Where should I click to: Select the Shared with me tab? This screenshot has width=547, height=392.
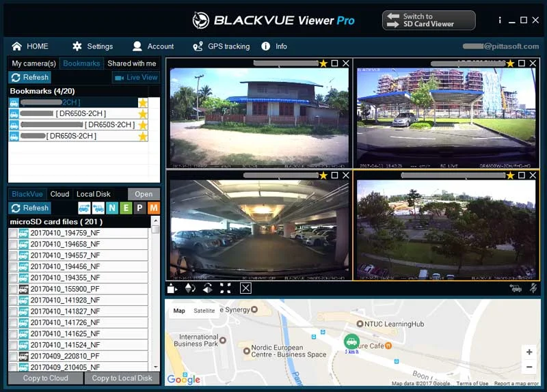(x=132, y=64)
